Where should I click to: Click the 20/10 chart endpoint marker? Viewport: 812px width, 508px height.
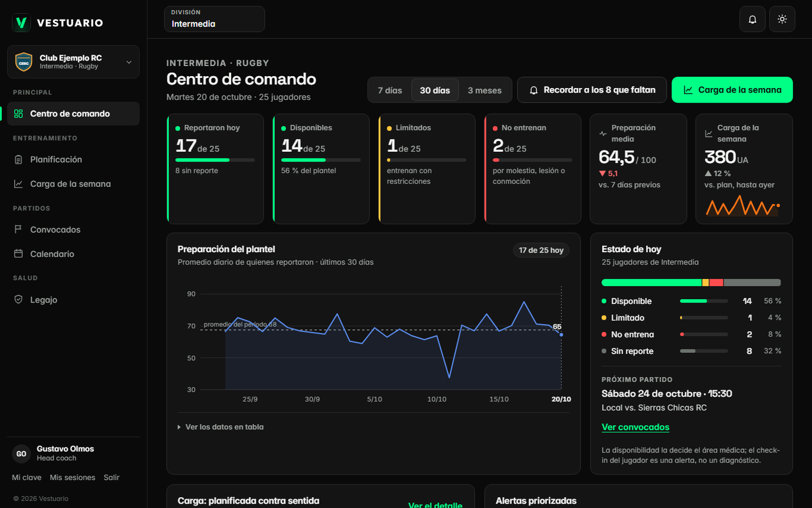561,335
